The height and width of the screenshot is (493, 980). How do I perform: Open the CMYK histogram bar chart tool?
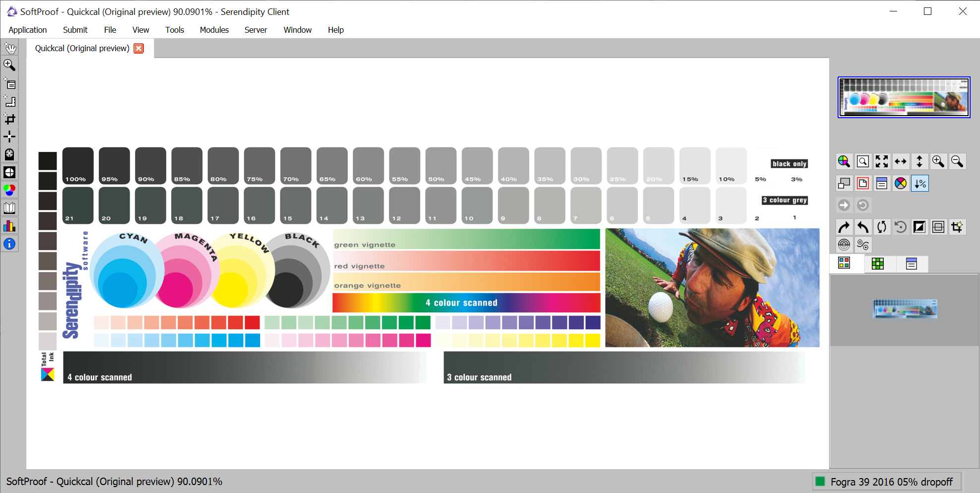(x=9, y=226)
